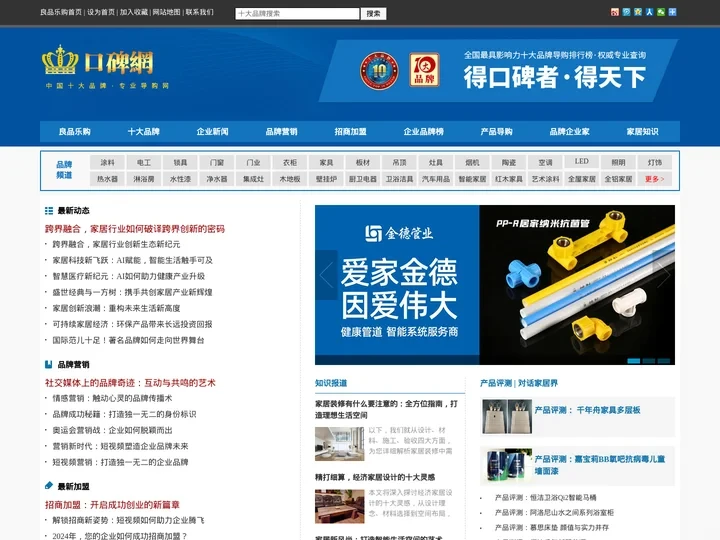Image resolution: width=720 pixels, height=540 pixels.
Task: Open 网站地图 top link
Action: coord(166,12)
